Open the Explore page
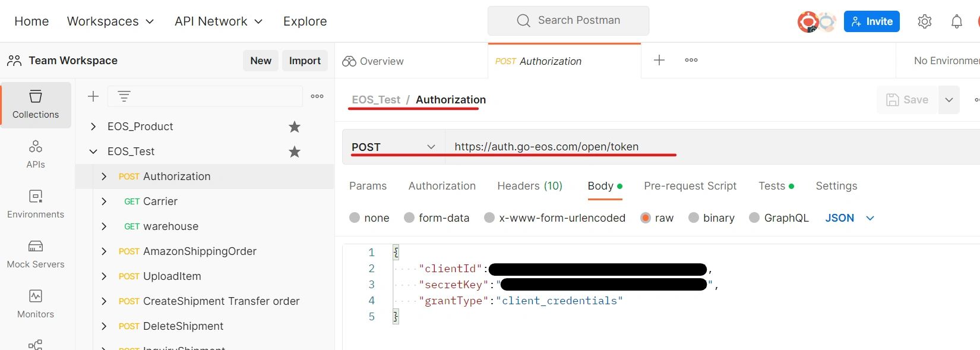 (305, 21)
